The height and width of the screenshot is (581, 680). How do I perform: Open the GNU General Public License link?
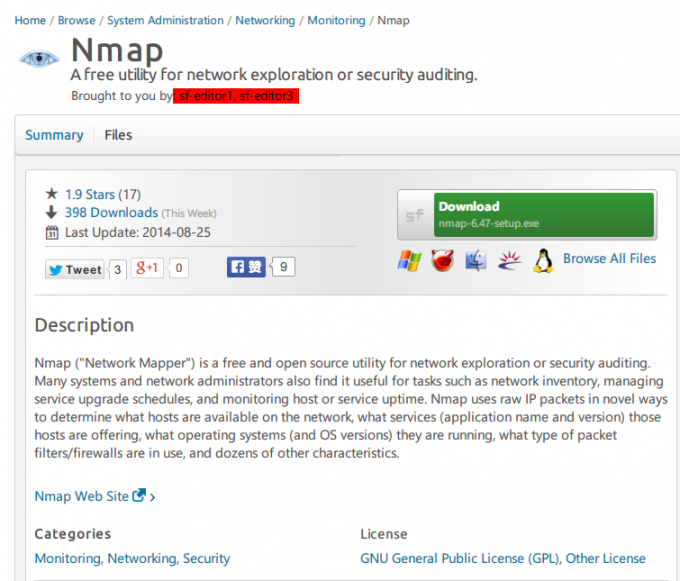click(461, 558)
